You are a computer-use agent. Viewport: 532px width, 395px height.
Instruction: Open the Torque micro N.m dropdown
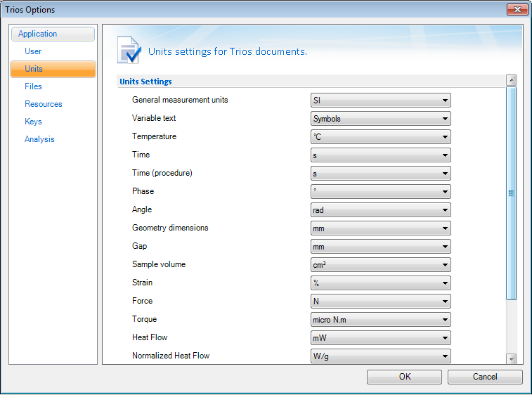(x=381, y=320)
